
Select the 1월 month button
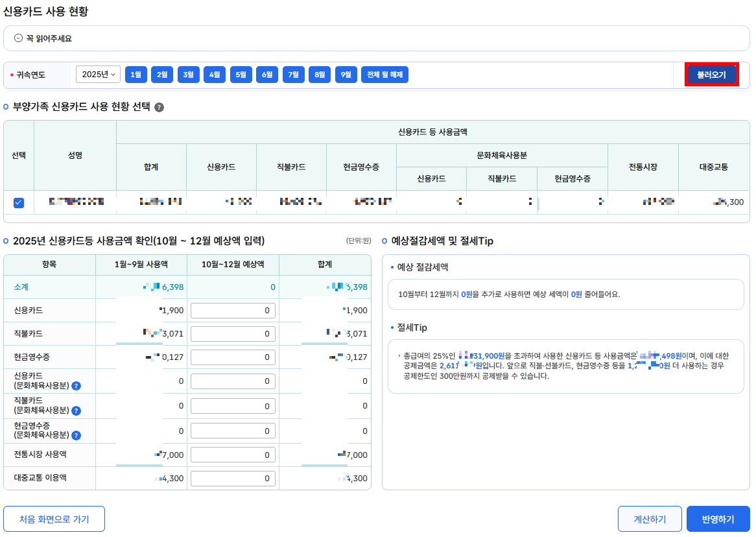[x=136, y=74]
